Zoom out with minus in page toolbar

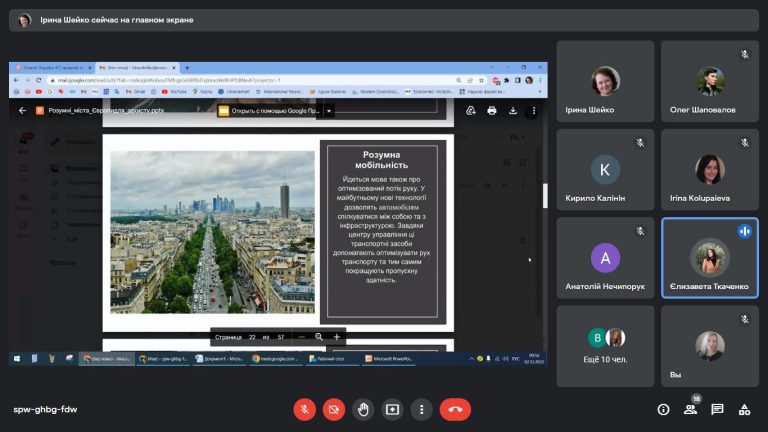[x=302, y=337]
